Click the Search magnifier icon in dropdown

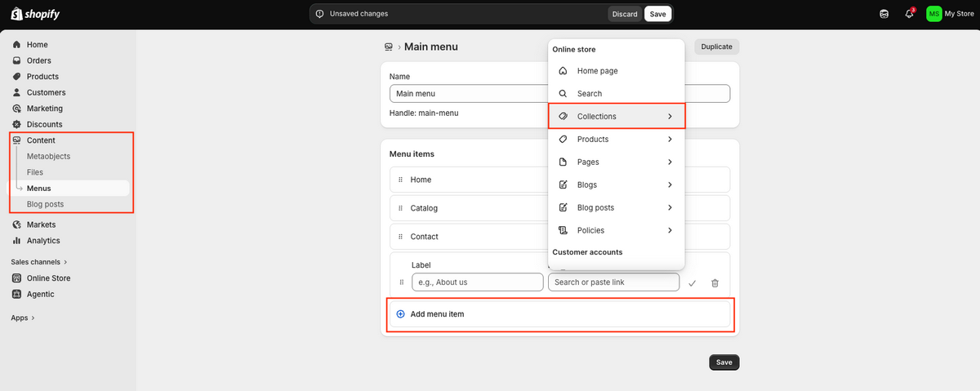click(563, 94)
